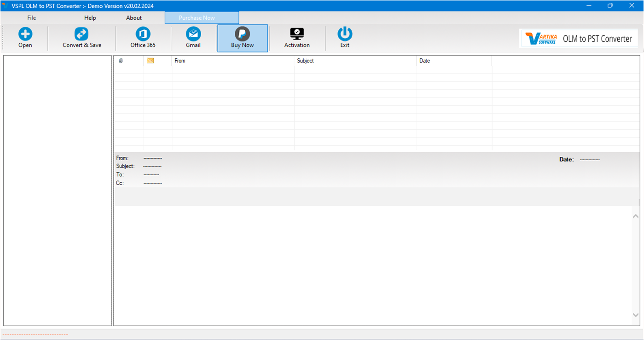
Task: Sort messages by the From column
Action: click(x=232, y=60)
